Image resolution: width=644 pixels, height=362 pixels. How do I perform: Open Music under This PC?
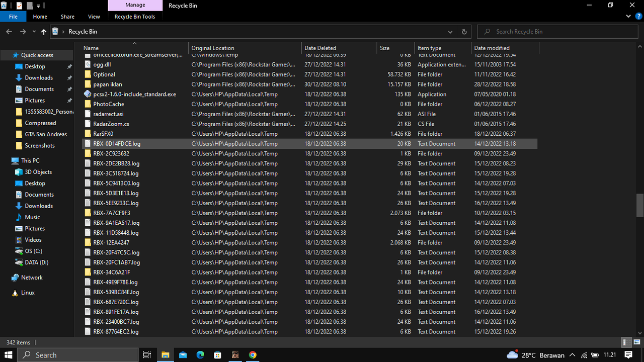(x=32, y=217)
